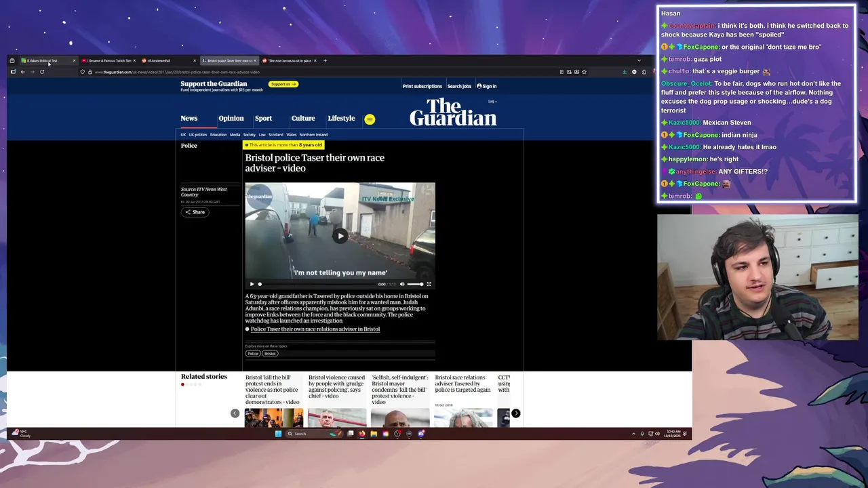Open OBS from the taskbar
This screenshot has width=868, height=488.
[x=397, y=434]
